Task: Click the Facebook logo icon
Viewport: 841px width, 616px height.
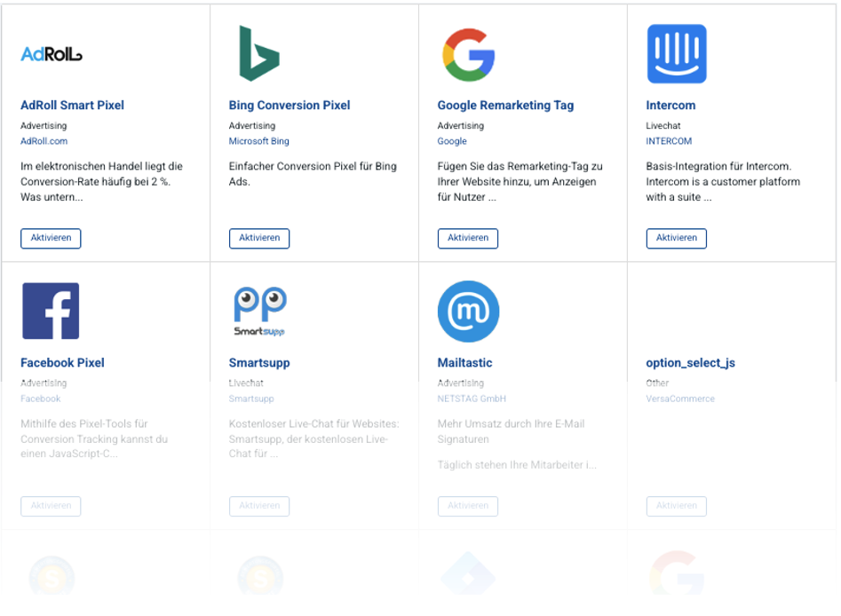Action: coord(51,311)
